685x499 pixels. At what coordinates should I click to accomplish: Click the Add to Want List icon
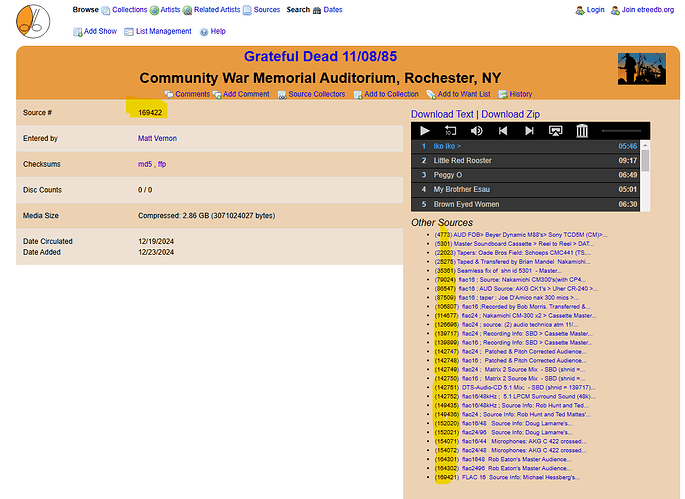tap(432, 94)
